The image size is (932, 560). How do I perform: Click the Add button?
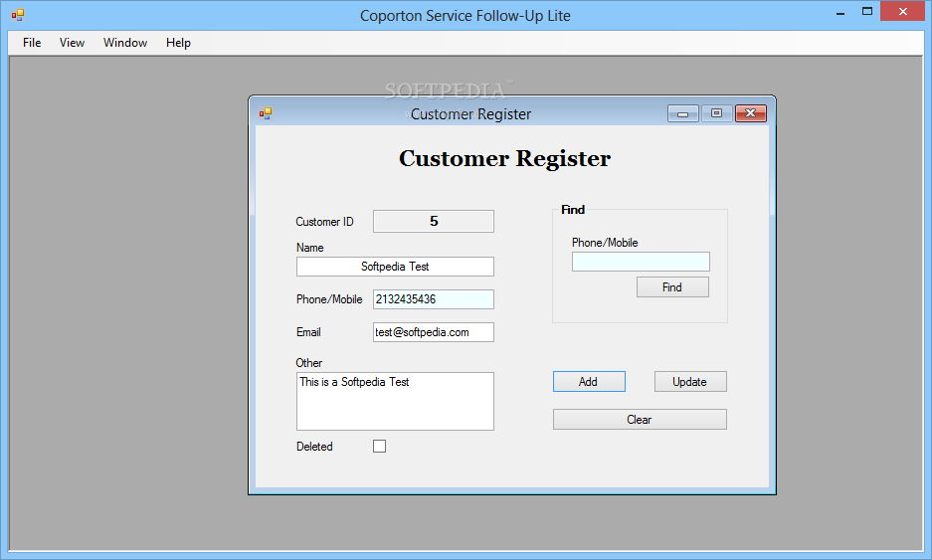click(589, 382)
